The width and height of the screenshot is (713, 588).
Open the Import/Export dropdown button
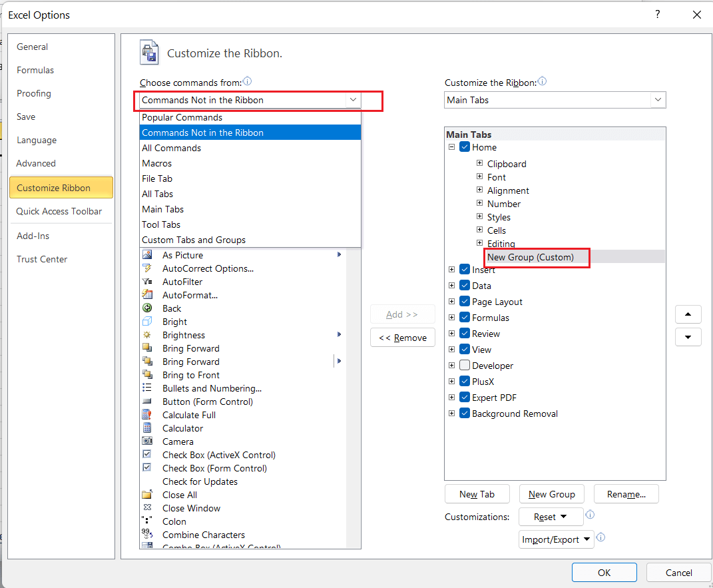click(556, 539)
